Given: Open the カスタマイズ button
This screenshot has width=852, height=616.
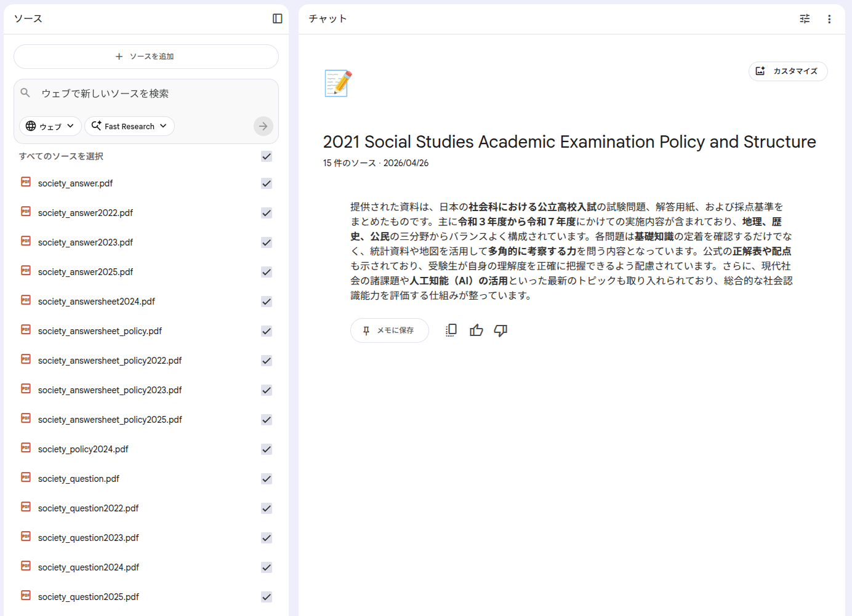Looking at the screenshot, I should [787, 71].
